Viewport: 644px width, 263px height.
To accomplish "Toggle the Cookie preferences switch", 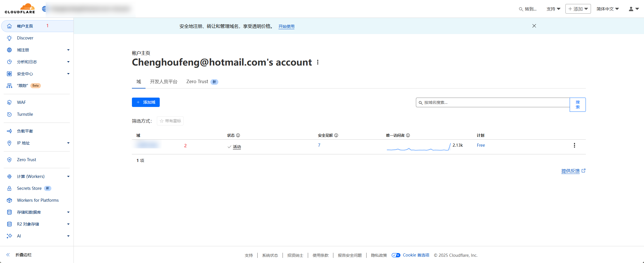I will [396, 255].
